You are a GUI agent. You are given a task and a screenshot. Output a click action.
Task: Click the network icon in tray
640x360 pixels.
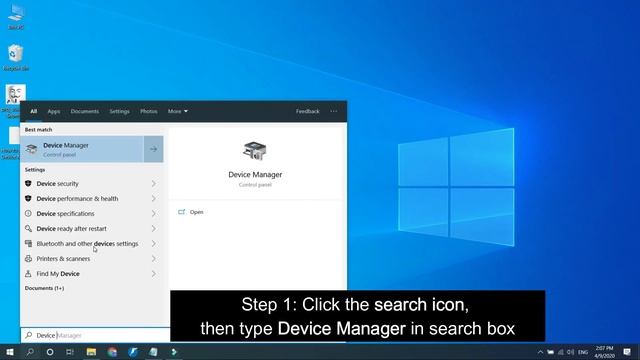(x=560, y=352)
